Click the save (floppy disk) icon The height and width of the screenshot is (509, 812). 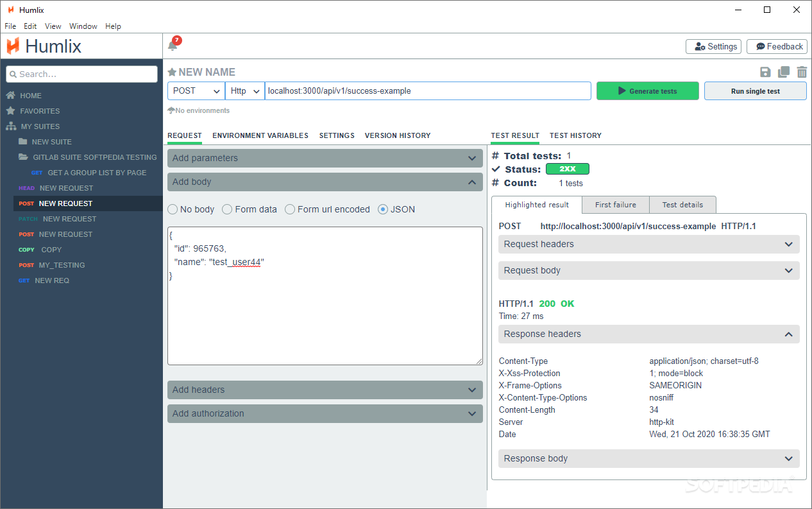coord(765,73)
